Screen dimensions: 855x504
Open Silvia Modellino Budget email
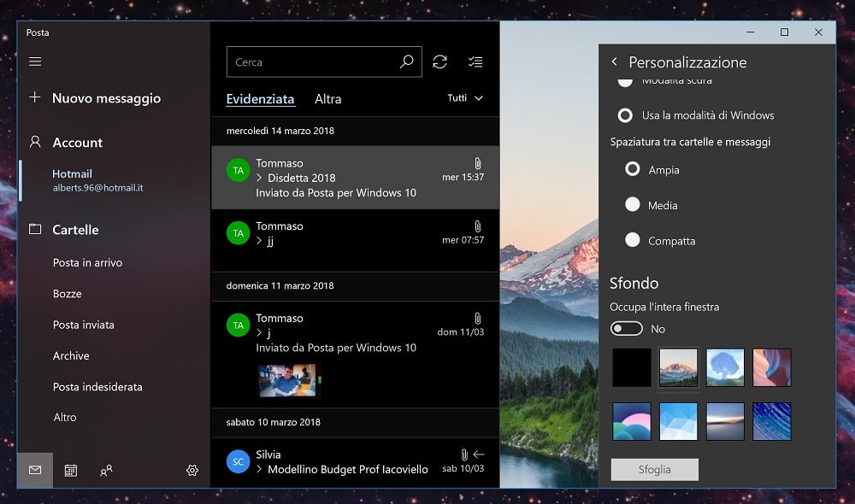[x=356, y=463]
